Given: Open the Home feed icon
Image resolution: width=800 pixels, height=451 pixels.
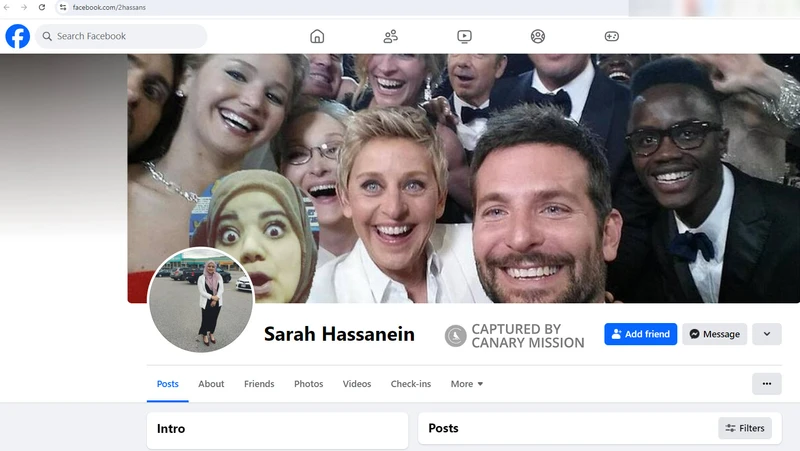Looking at the screenshot, I should tap(317, 36).
